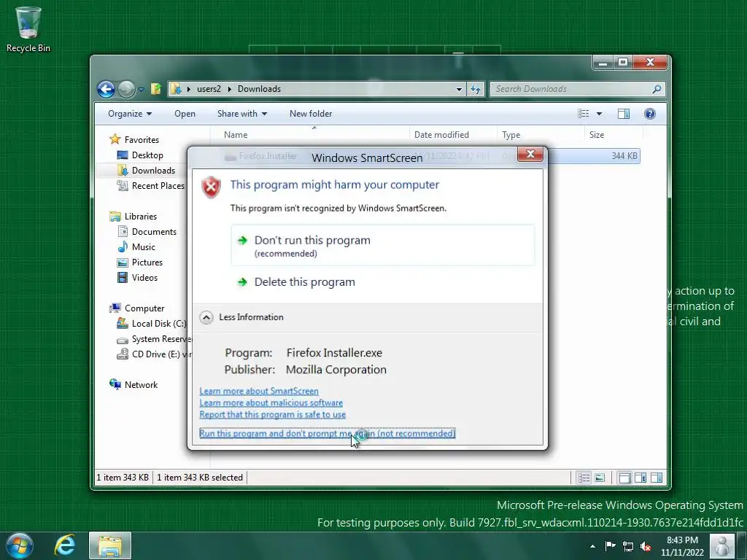Image resolution: width=747 pixels, height=560 pixels.
Task: Expand the address bar dropdown arrow
Action: pyautogui.click(x=459, y=89)
